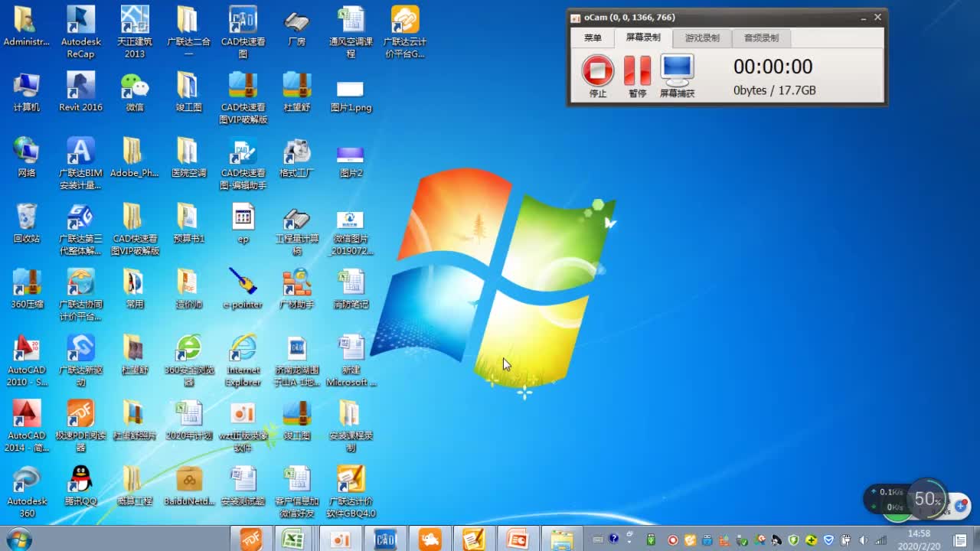Select the Autodesk ReCap desktop shortcut
Image resolution: width=980 pixels, height=551 pixels.
click(x=80, y=33)
